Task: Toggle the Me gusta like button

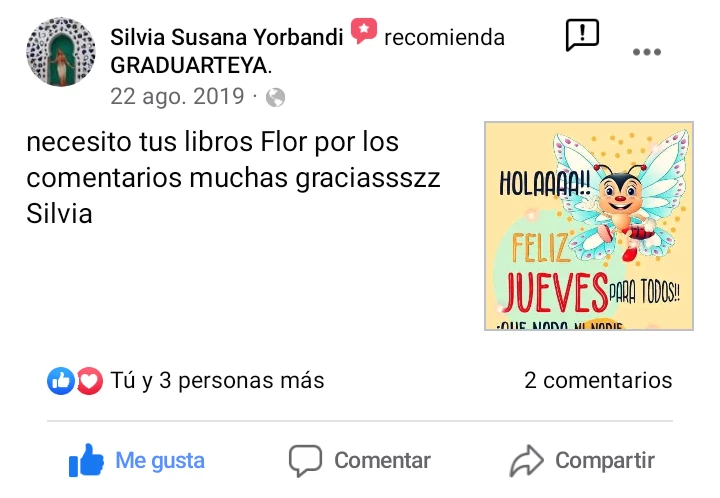Action: 137,460
